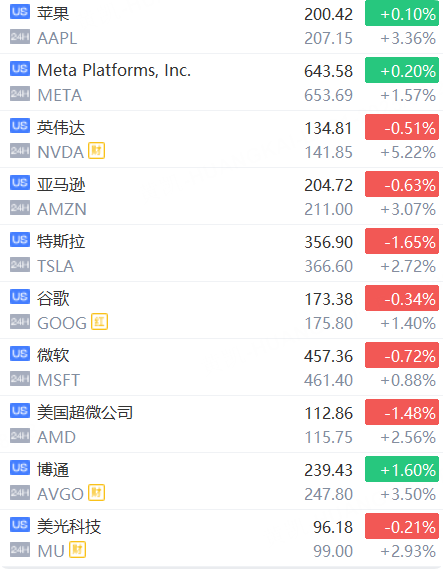Click the 173.38 price for 谷歌
This screenshot has height=569, width=443.
pyautogui.click(x=329, y=299)
